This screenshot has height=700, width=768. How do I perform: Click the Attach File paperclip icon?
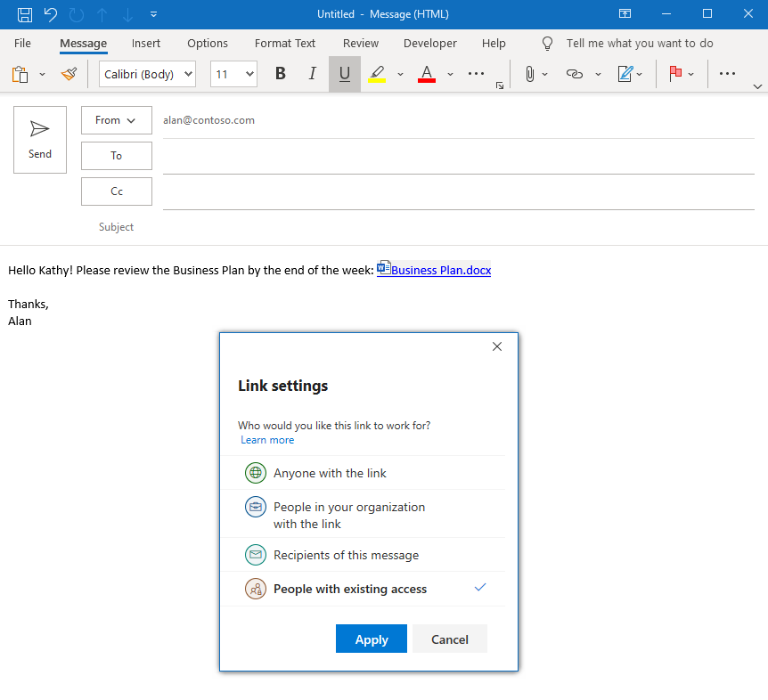(x=529, y=74)
